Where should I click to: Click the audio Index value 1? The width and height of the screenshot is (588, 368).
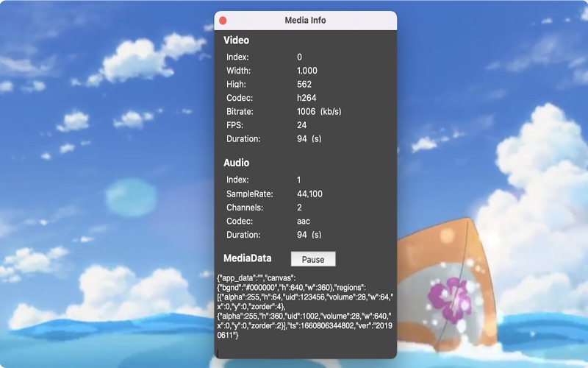coord(299,180)
